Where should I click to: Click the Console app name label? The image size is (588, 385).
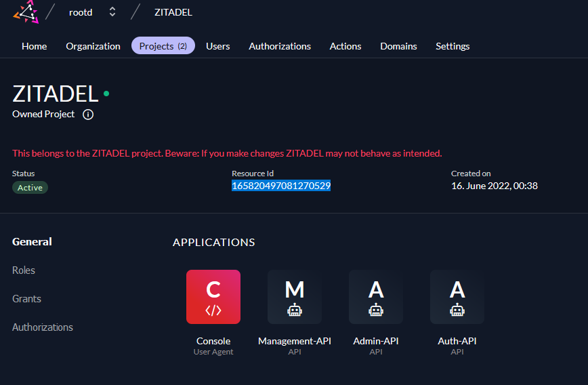tap(213, 341)
